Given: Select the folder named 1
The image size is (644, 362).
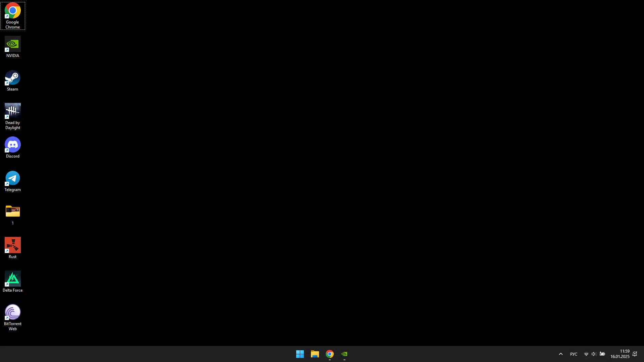Looking at the screenshot, I should click(12, 215).
